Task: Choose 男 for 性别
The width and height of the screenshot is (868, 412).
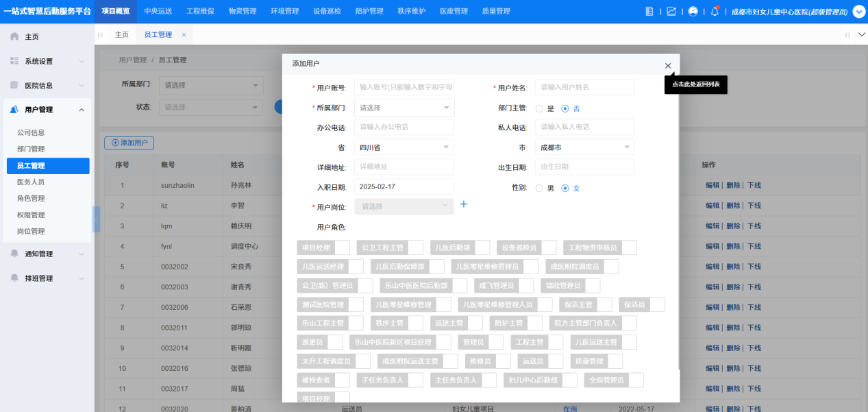Action: pos(539,188)
